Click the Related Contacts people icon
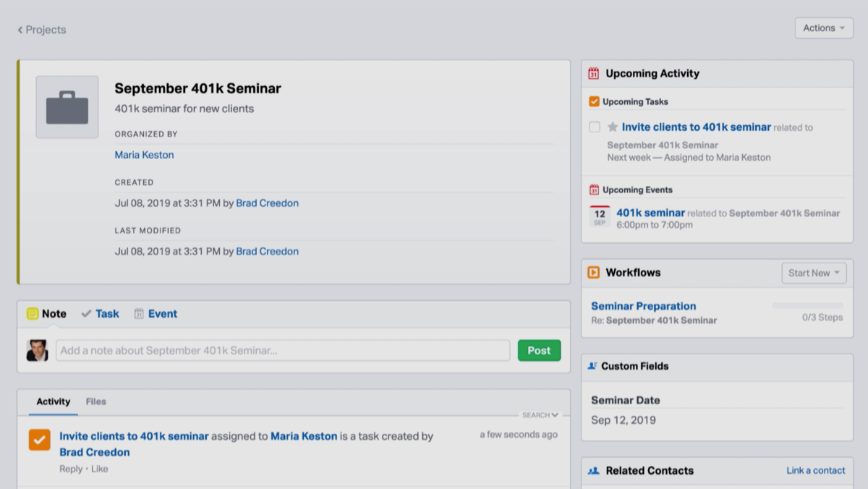The width and height of the screenshot is (868, 489). (594, 470)
